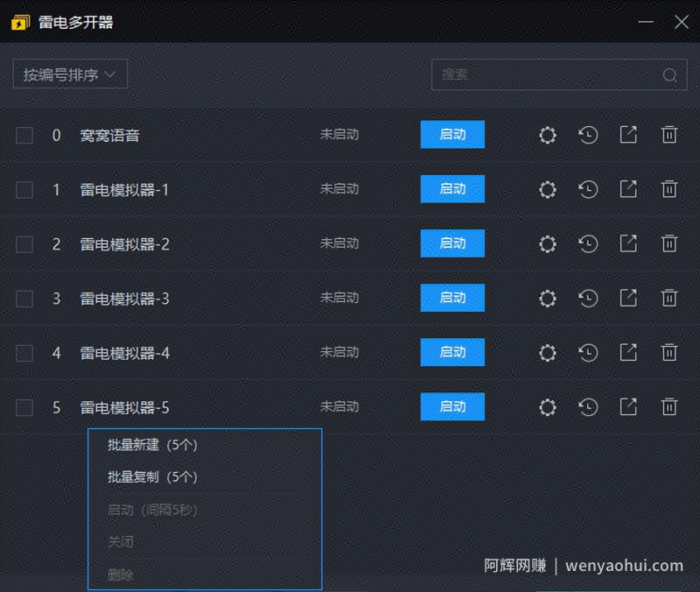Select 启动 (间隔5秒) menu entry

point(152,510)
